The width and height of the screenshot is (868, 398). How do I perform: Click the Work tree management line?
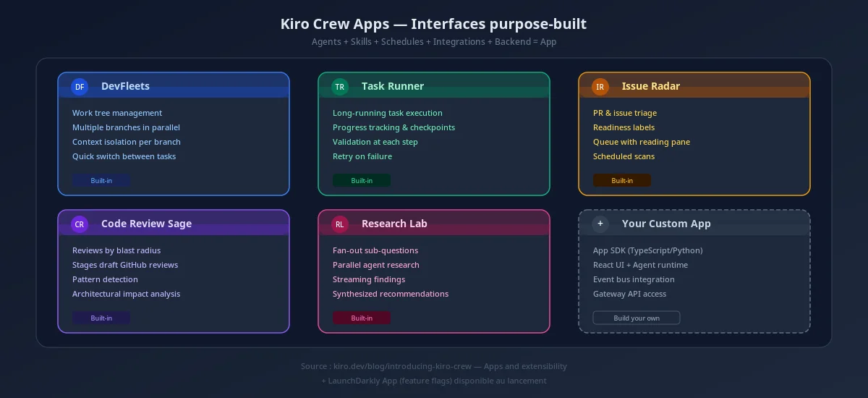tap(117, 113)
